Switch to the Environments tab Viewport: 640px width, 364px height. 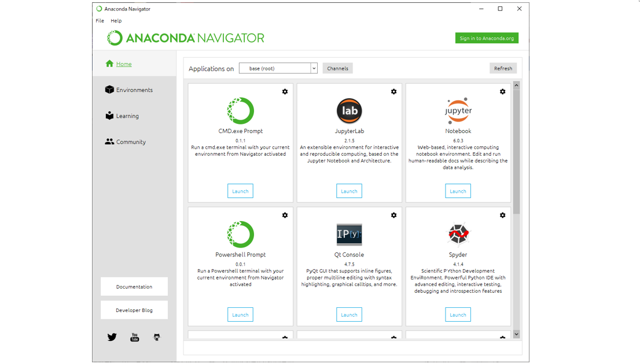[134, 90]
